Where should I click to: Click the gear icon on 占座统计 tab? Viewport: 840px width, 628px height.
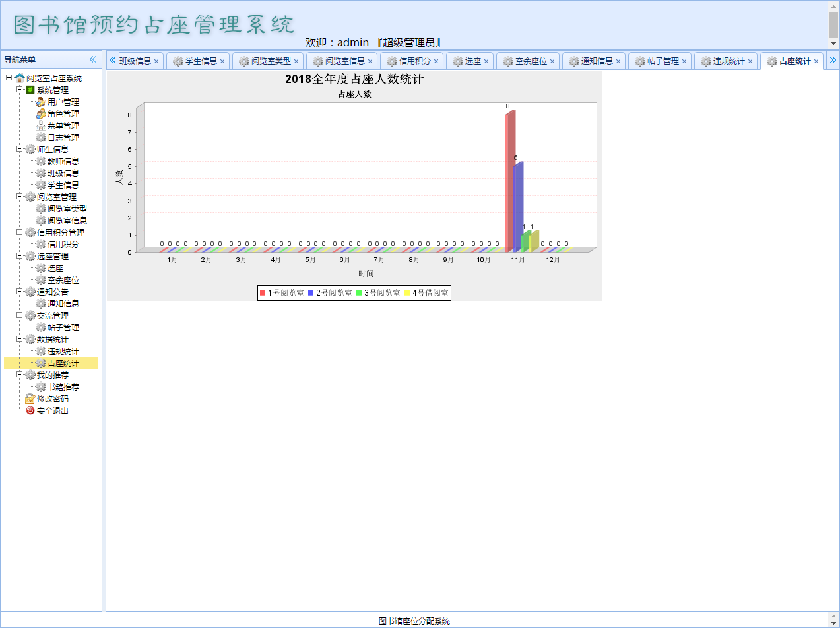772,61
